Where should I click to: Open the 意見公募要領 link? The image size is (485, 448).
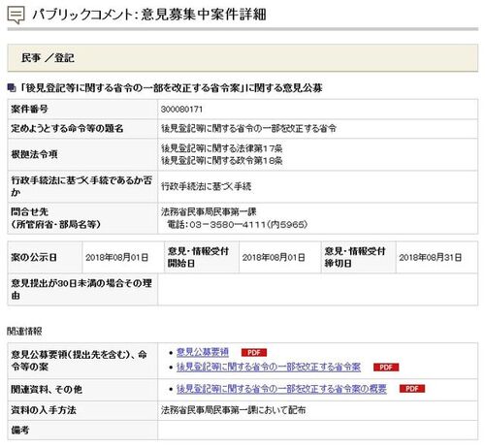[x=203, y=352]
